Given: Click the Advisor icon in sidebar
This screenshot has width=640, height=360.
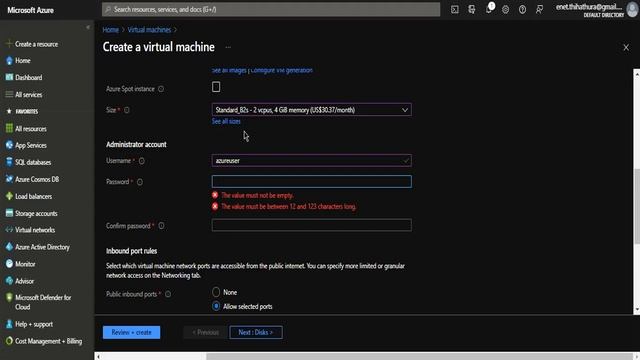Looking at the screenshot, I should tap(9, 281).
